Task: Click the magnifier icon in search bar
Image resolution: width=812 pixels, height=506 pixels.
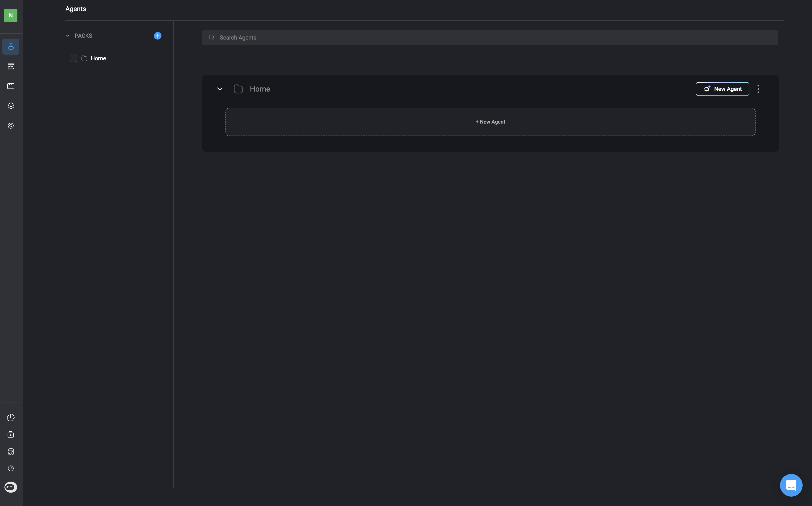Action: coord(211,37)
